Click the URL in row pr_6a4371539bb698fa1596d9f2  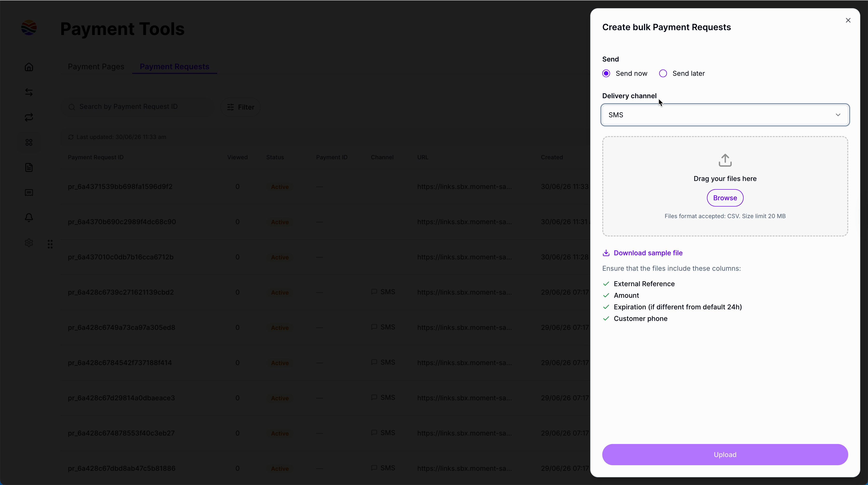pyautogui.click(x=464, y=187)
